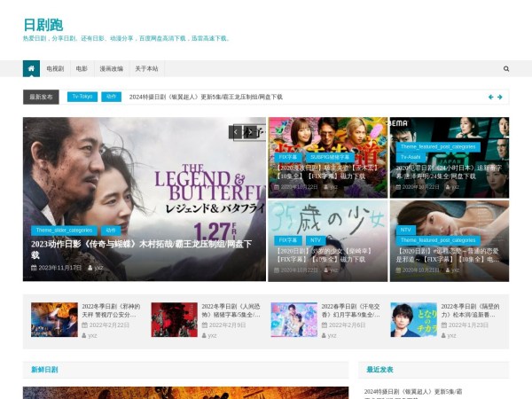Click the slider previous arrow on banner
The image size is (532, 399).
click(236, 132)
